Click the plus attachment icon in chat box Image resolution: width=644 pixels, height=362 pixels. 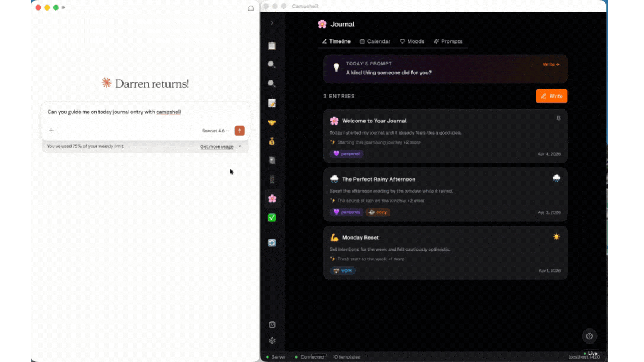51,131
